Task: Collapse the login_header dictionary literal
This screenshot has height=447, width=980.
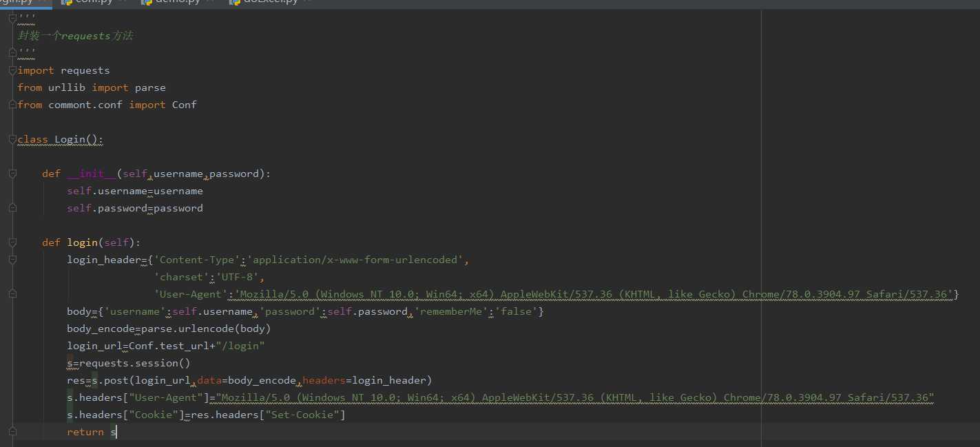Action: coord(12,260)
